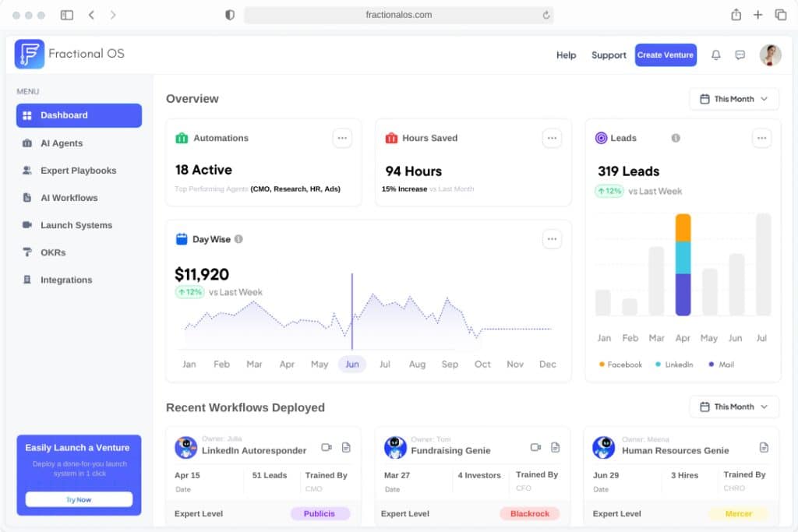The width and height of the screenshot is (798, 532).
Task: Open the OKRs section
Action: pos(55,252)
